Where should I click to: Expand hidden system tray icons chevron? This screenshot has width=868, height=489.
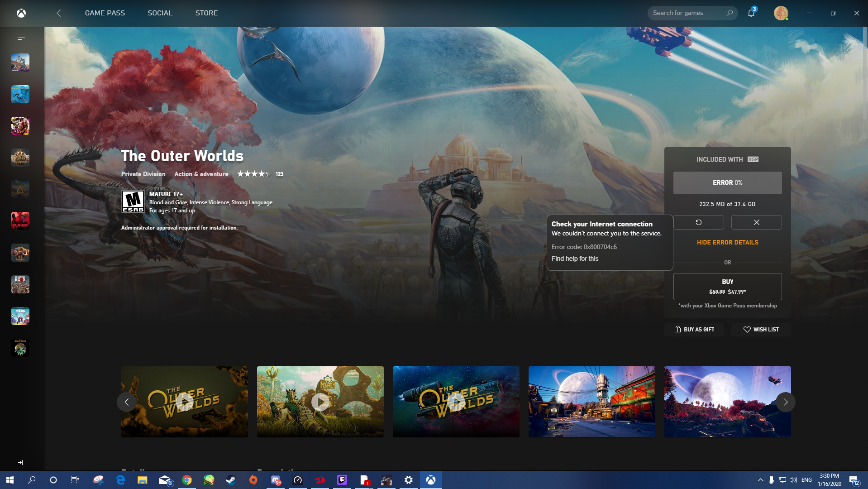tap(760, 480)
